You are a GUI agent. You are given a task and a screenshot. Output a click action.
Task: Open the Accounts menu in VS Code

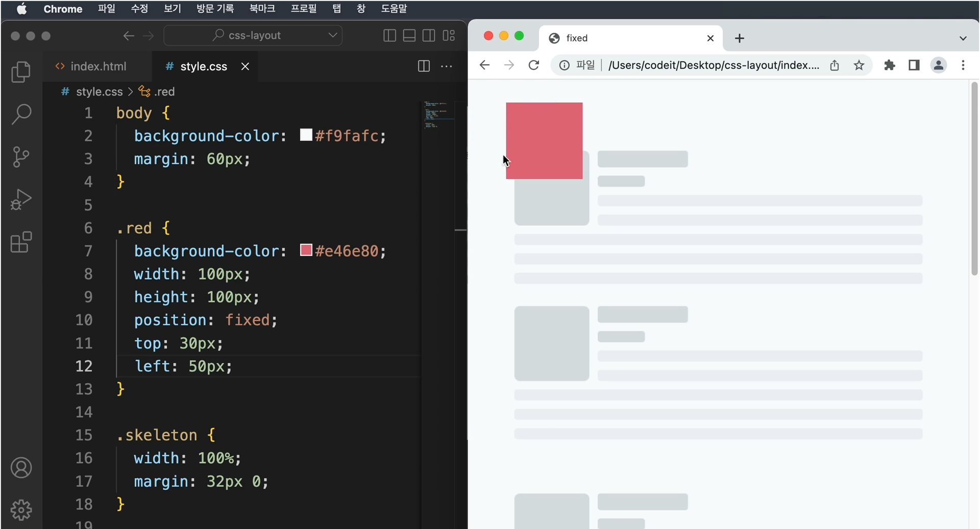click(x=21, y=468)
